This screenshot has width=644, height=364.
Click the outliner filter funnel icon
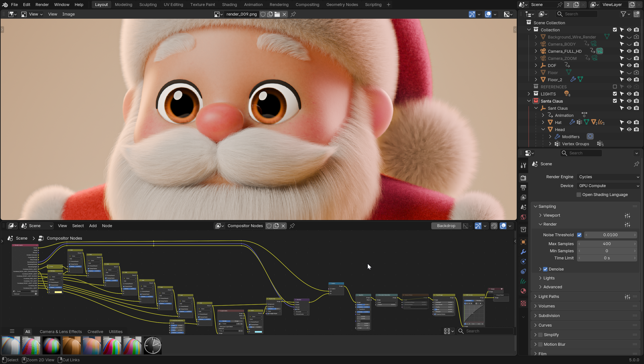pos(624,14)
